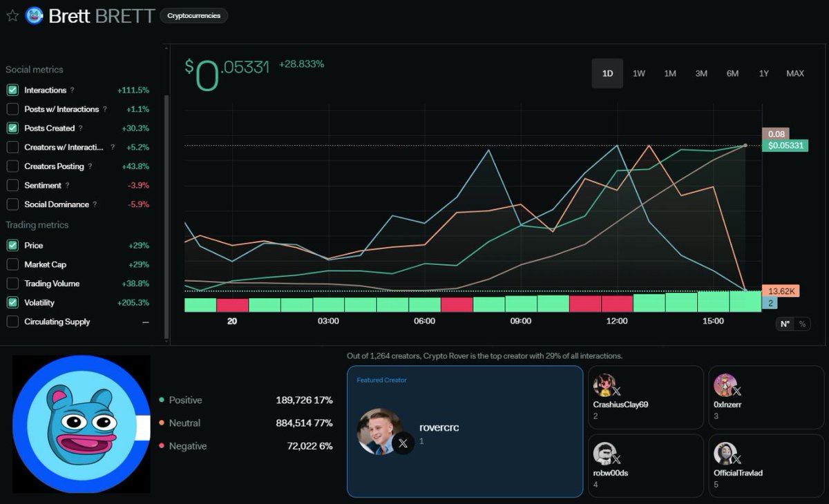Click the green Positive sentiment dot
This screenshot has height=504, width=829.
(x=161, y=400)
